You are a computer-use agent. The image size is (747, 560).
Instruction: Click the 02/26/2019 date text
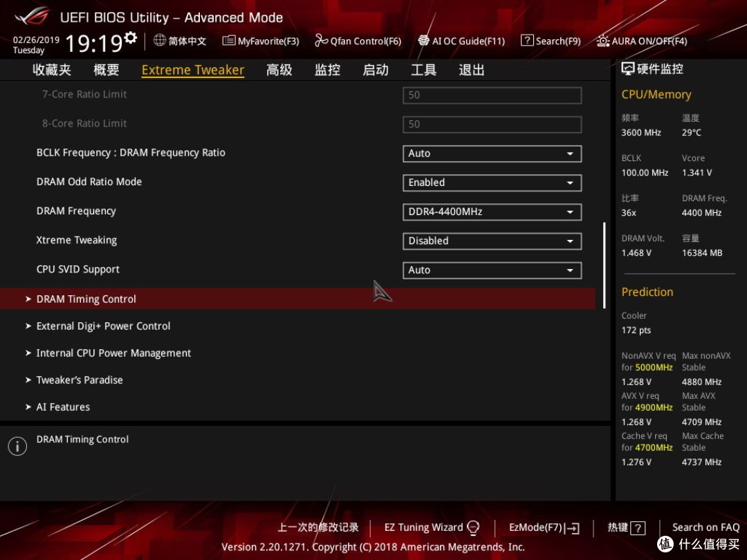(x=36, y=40)
